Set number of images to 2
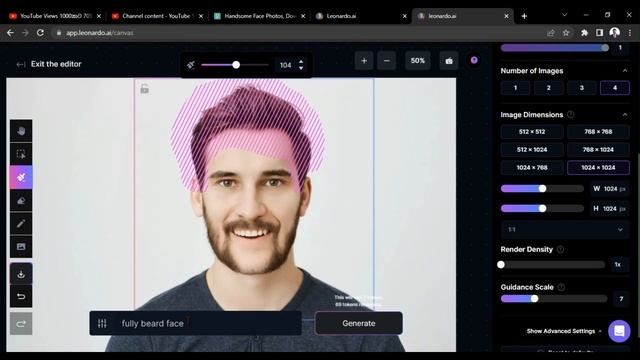 (549, 88)
